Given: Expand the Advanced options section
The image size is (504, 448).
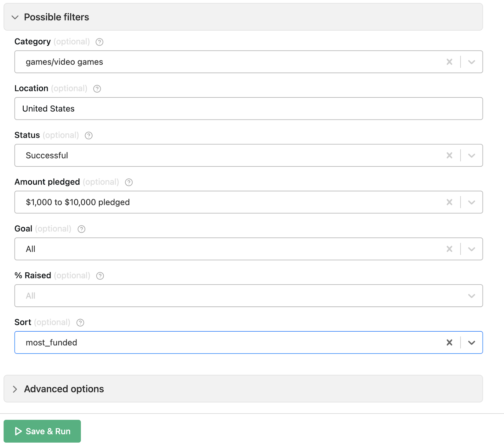Looking at the screenshot, I should 15,389.
